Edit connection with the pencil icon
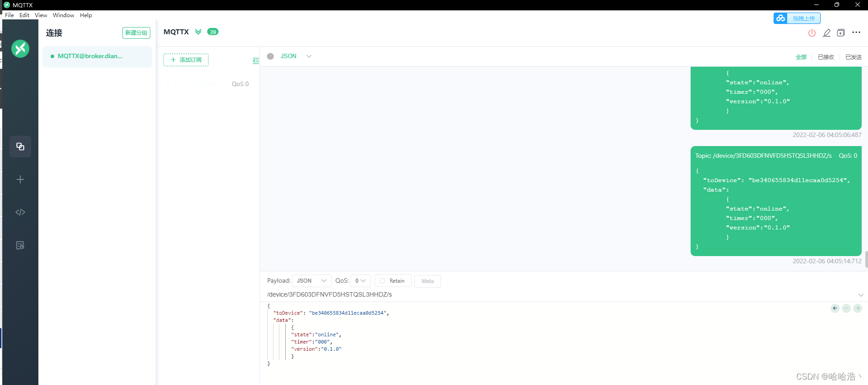The height and width of the screenshot is (385, 868). click(826, 32)
